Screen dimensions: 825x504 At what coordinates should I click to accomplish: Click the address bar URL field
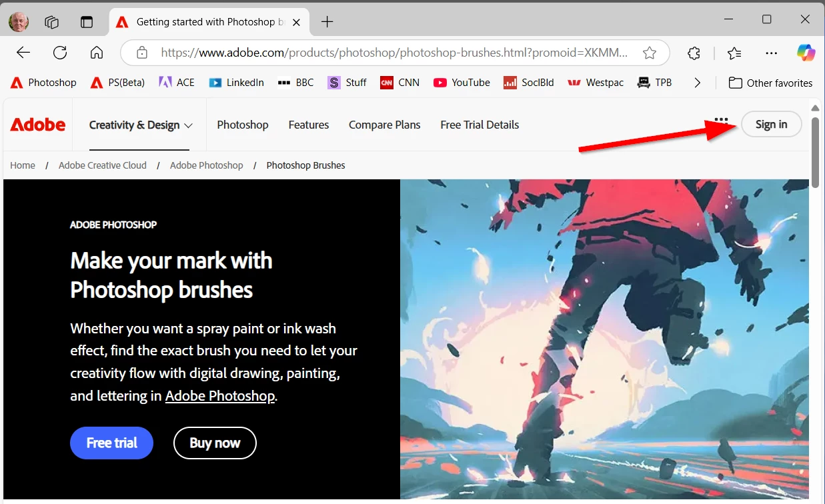click(x=395, y=53)
